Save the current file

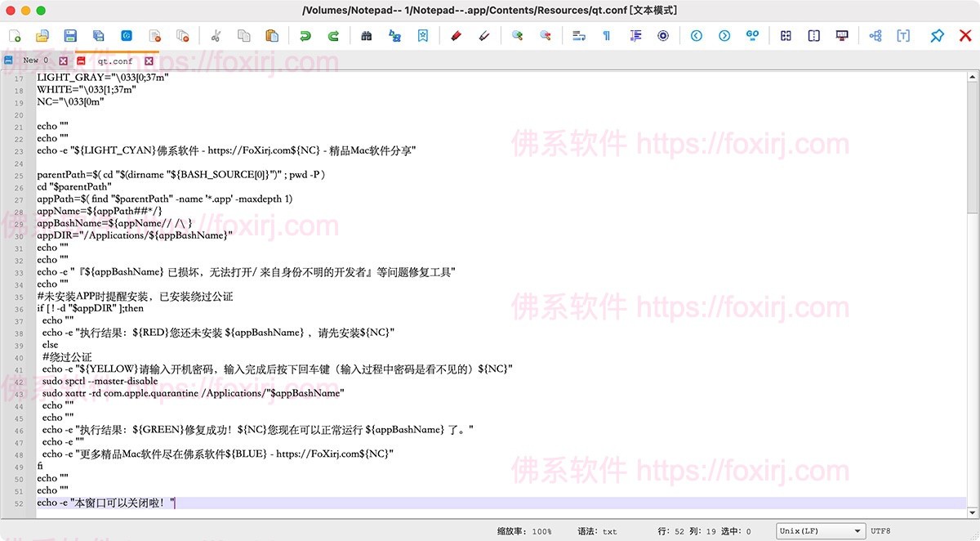[70, 36]
